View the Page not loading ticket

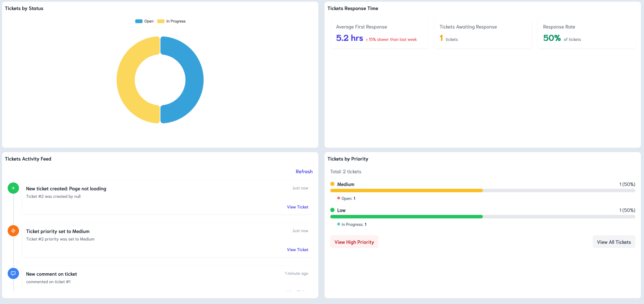pos(297,207)
